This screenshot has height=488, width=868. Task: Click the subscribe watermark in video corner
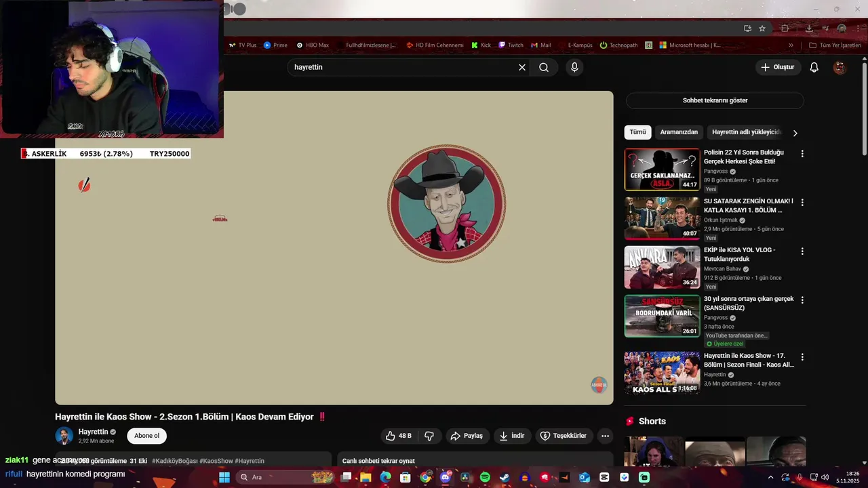tap(598, 385)
